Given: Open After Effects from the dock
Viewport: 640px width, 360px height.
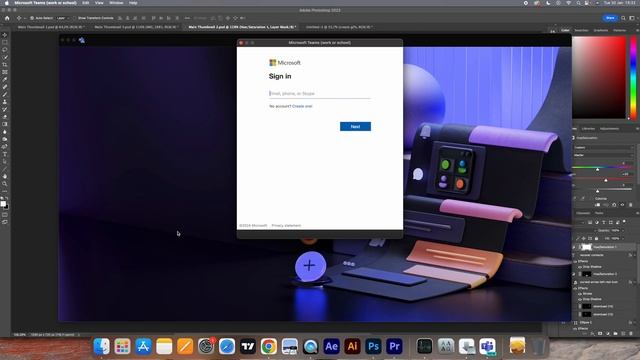Looking at the screenshot, I should pos(331,347).
